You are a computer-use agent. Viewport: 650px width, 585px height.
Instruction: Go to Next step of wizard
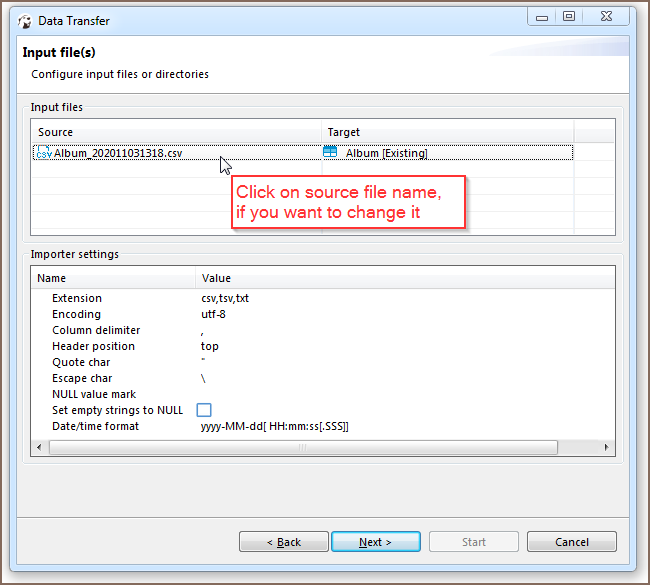pos(376,542)
